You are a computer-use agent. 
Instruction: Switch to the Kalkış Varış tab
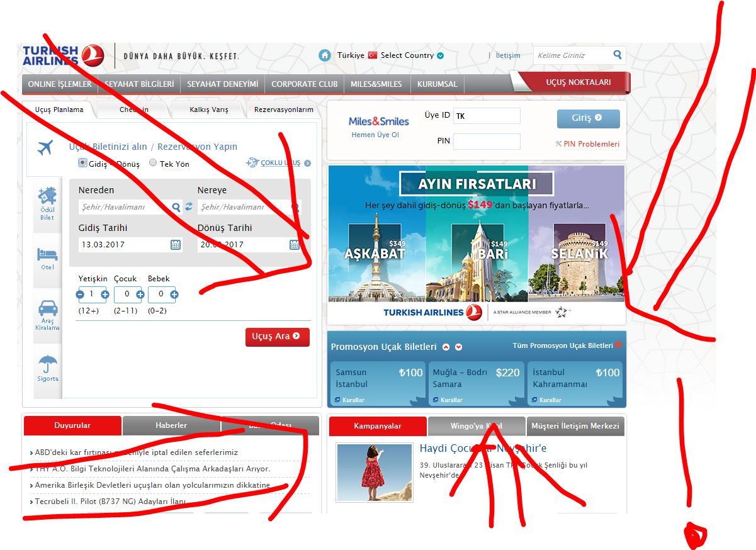tap(209, 109)
